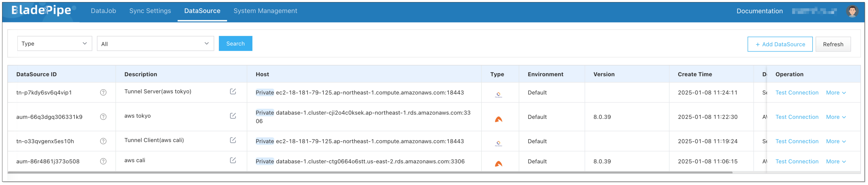Click the BladePipe logo
The image size is (868, 185).
[40, 10]
